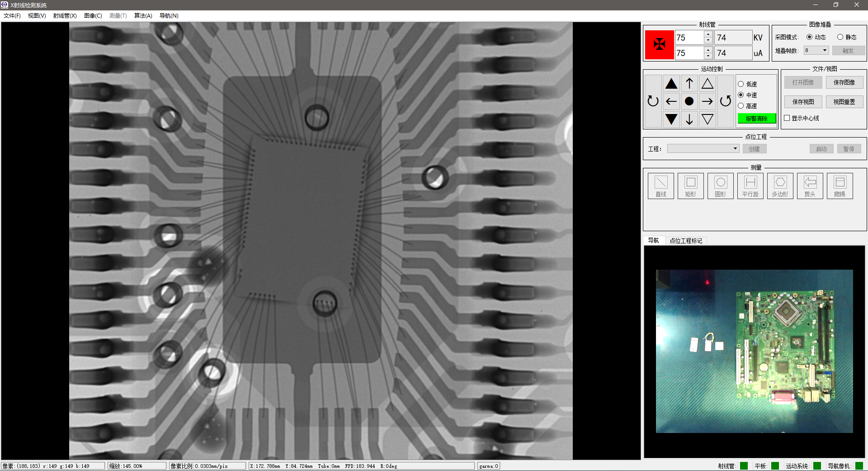Enable the 显示中心线 checkbox
The height and width of the screenshot is (471, 868).
click(787, 118)
